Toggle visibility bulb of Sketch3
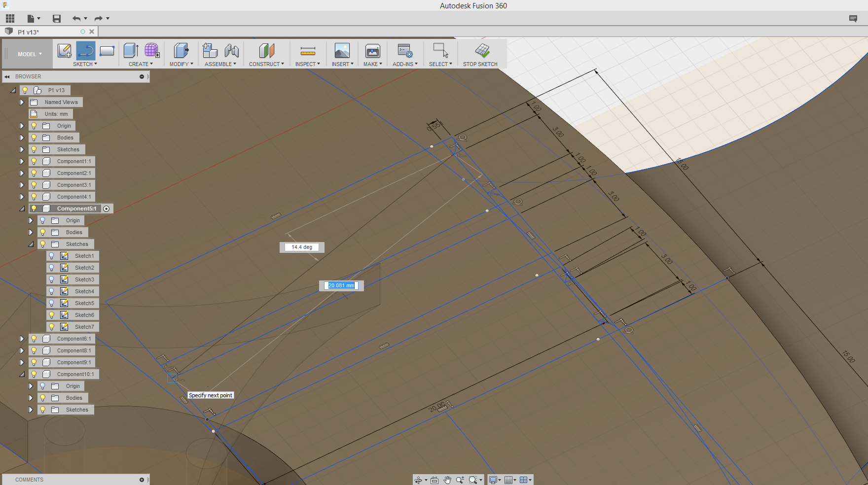Screen dimensions: 868x485 pos(51,279)
